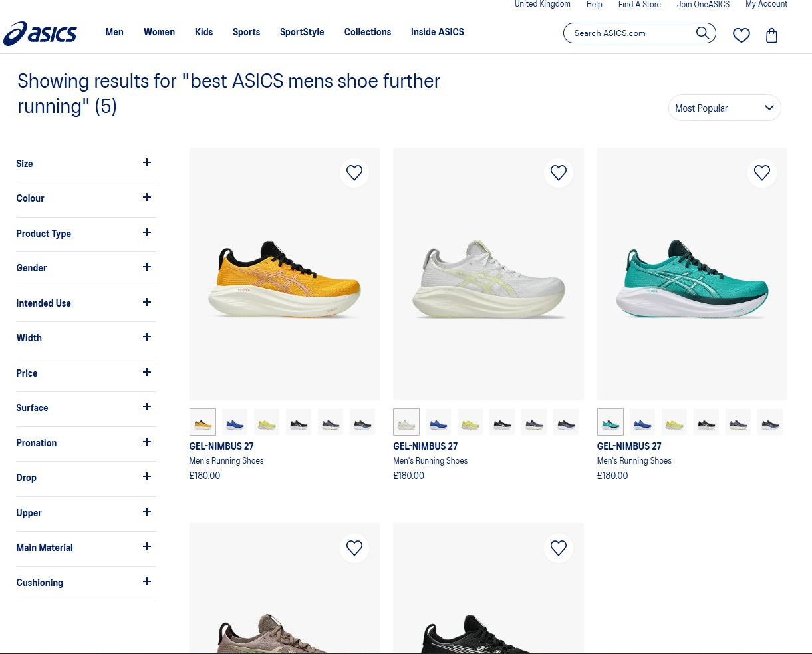
Task: Open the wishlist heart in header
Action: pyautogui.click(x=742, y=35)
